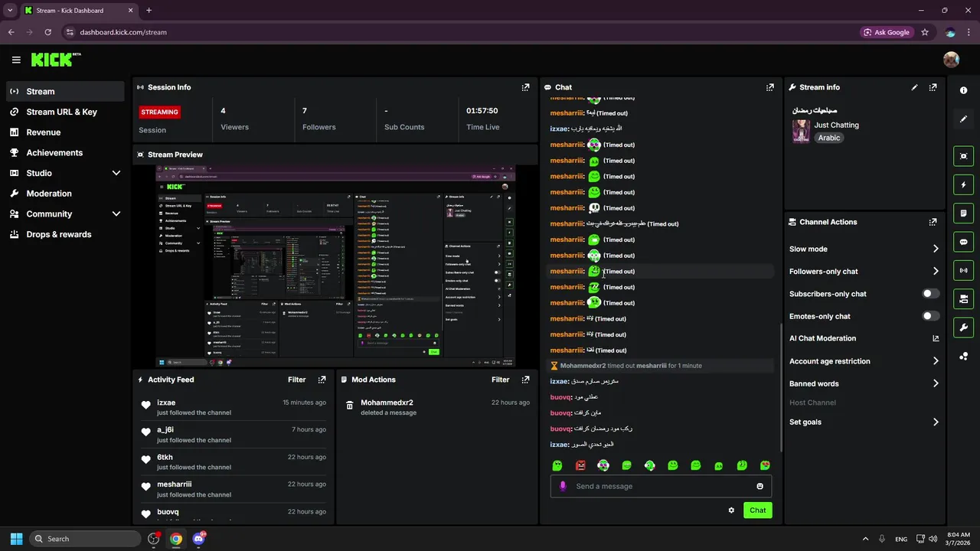Toggle the wrench stream info widget icon
The image size is (980, 551).
(963, 328)
